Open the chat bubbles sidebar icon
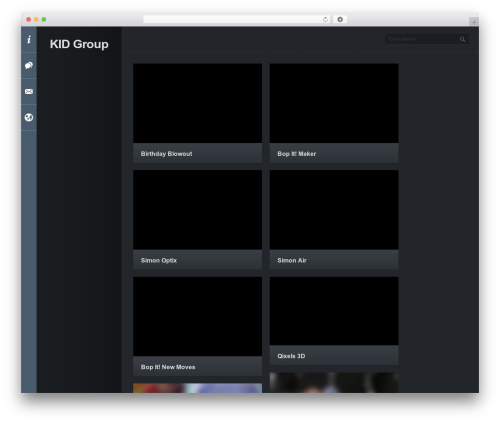The height and width of the screenshot is (423, 500). coord(29,65)
